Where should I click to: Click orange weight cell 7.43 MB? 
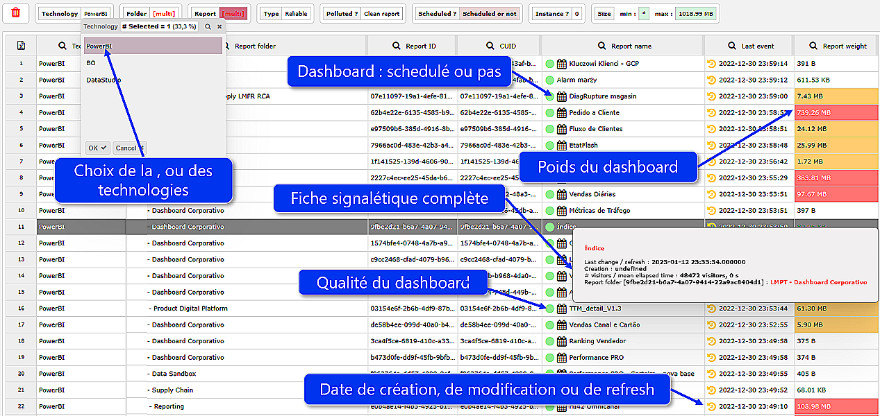click(x=836, y=97)
